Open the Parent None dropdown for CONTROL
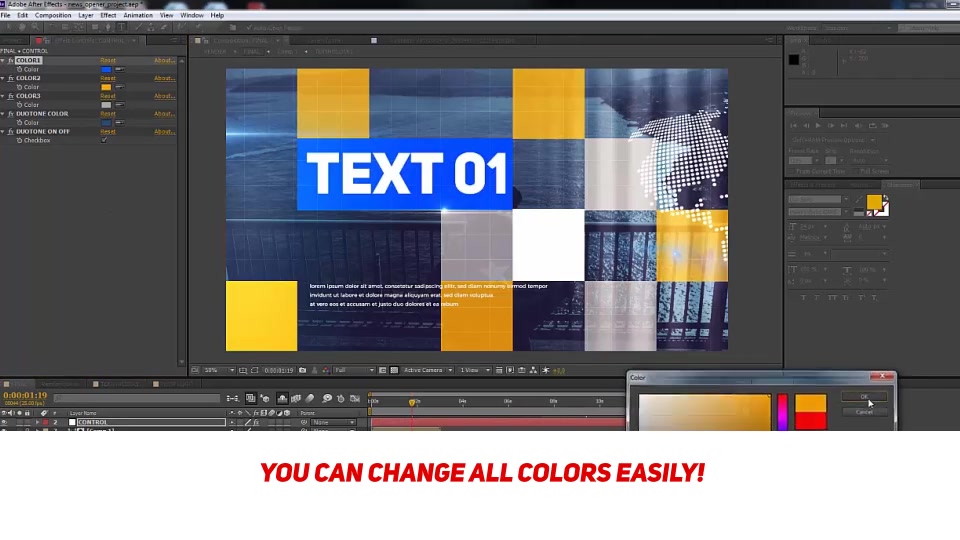Image resolution: width=960 pixels, height=540 pixels. [333, 422]
